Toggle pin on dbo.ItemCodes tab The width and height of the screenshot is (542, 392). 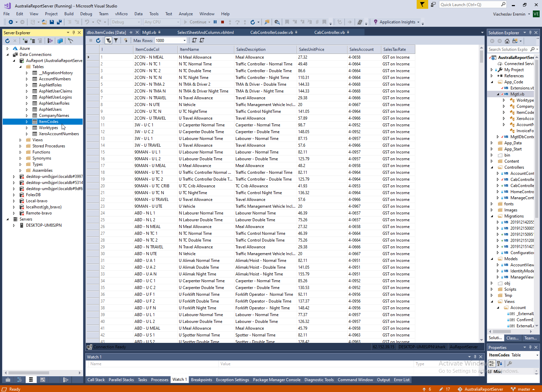click(x=131, y=33)
